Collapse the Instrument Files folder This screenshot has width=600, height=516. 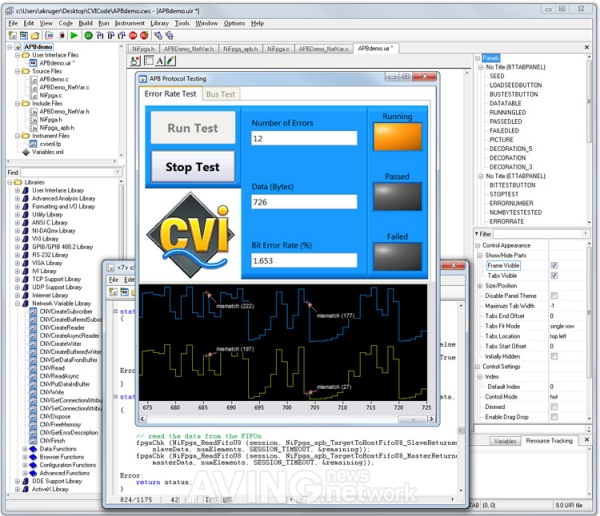tap(18, 136)
